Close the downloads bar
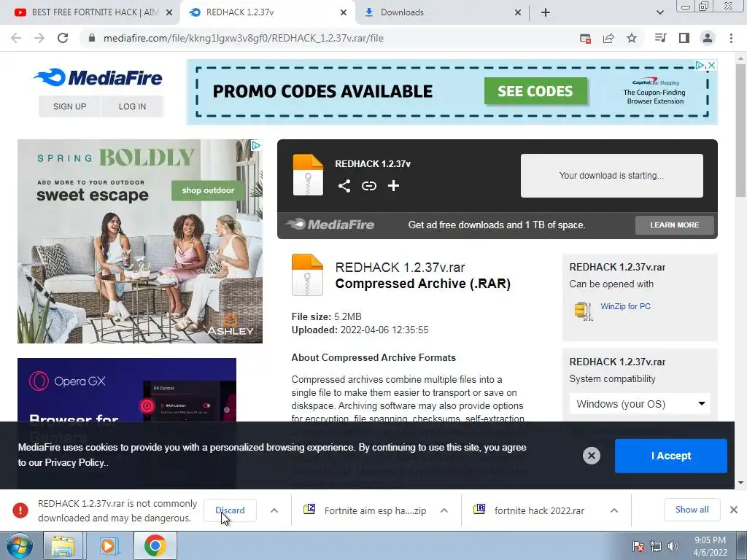Viewport: 747px width, 560px height. pyautogui.click(x=734, y=510)
